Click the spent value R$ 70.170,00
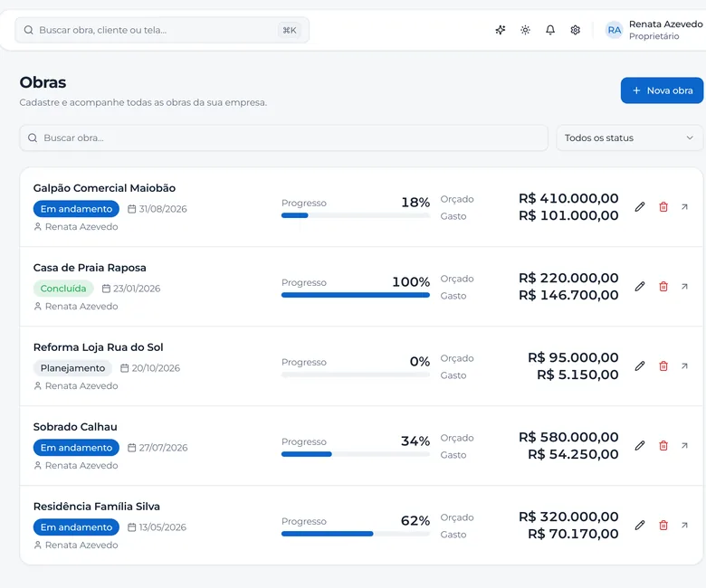706x588 pixels. [573, 534]
